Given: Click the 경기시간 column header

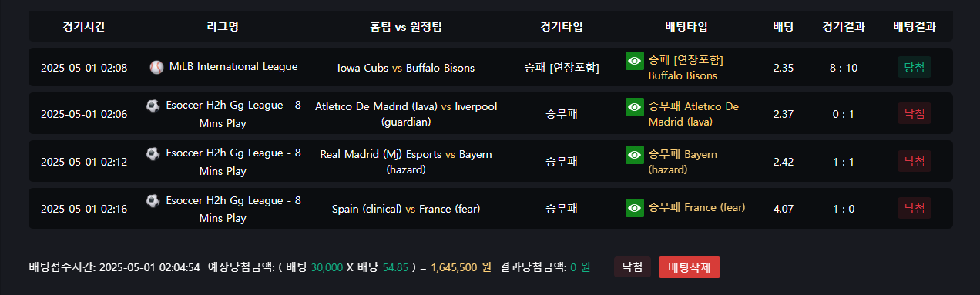Looking at the screenshot, I should pos(84,26).
